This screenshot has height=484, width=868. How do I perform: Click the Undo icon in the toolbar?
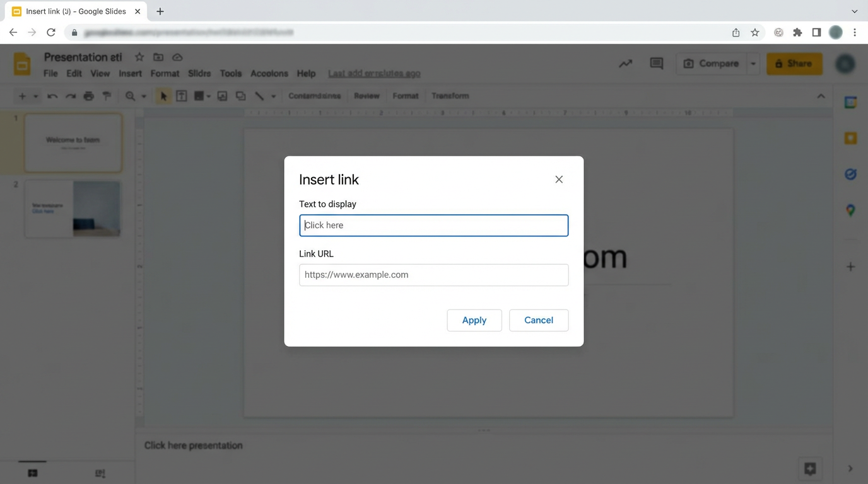(52, 96)
